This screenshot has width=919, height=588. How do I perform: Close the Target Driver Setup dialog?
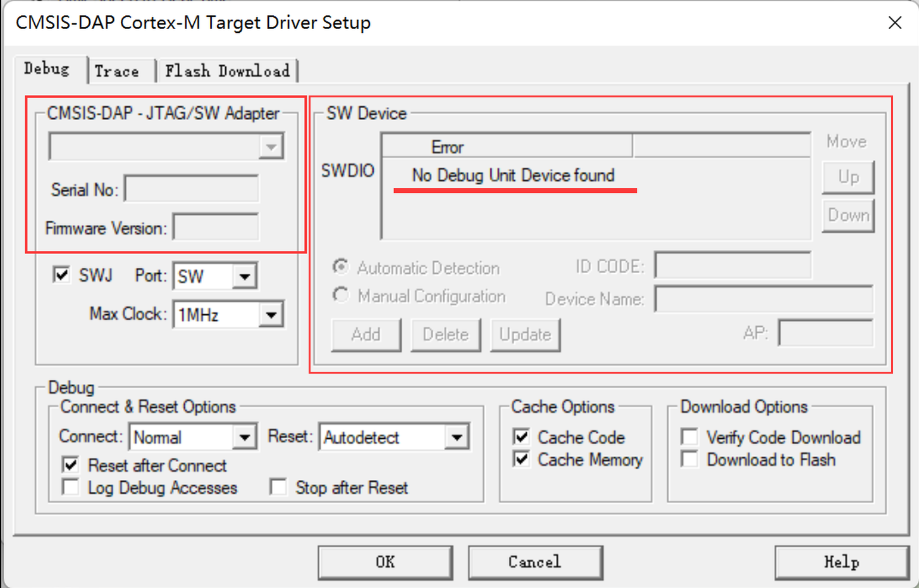point(894,23)
